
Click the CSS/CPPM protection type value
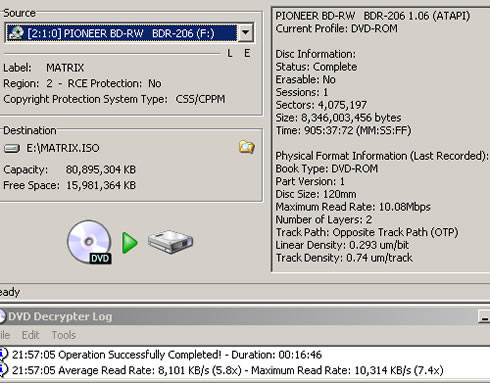(x=200, y=99)
